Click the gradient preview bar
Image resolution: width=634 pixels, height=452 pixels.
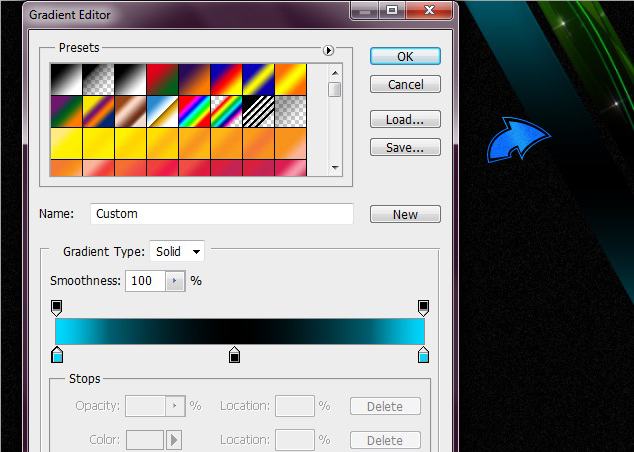(240, 331)
